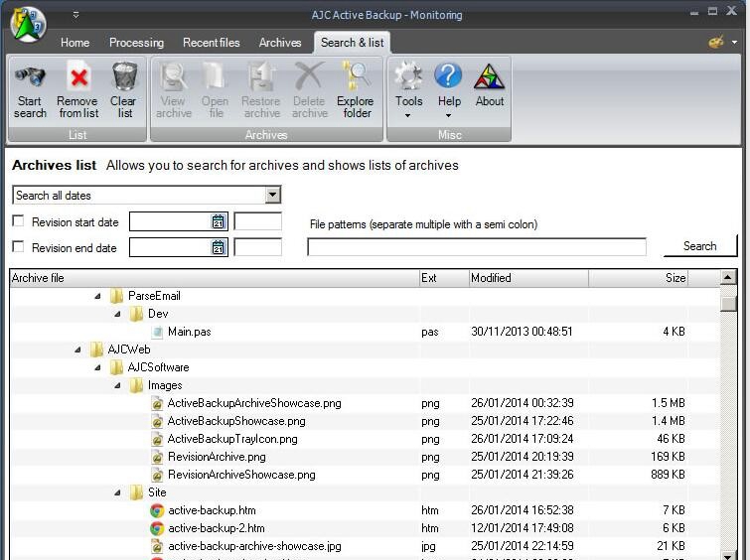Click the Explore folder icon
Image resolution: width=750 pixels, height=560 pixels.
[x=355, y=76]
